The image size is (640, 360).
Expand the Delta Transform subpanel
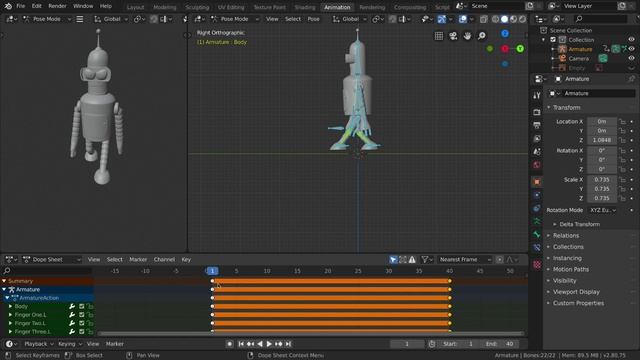(x=579, y=224)
